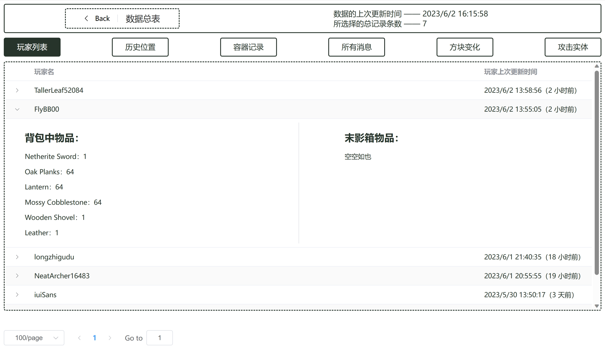Image resolution: width=605 pixels, height=364 pixels.
Task: Click the 玩家上次更新时间 column header
Action: coord(511,72)
